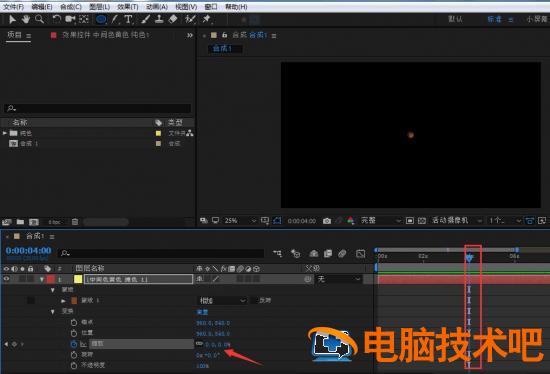Image resolution: width=550 pixels, height=374 pixels.
Task: Open the 图层(L) menu
Action: tap(100, 7)
